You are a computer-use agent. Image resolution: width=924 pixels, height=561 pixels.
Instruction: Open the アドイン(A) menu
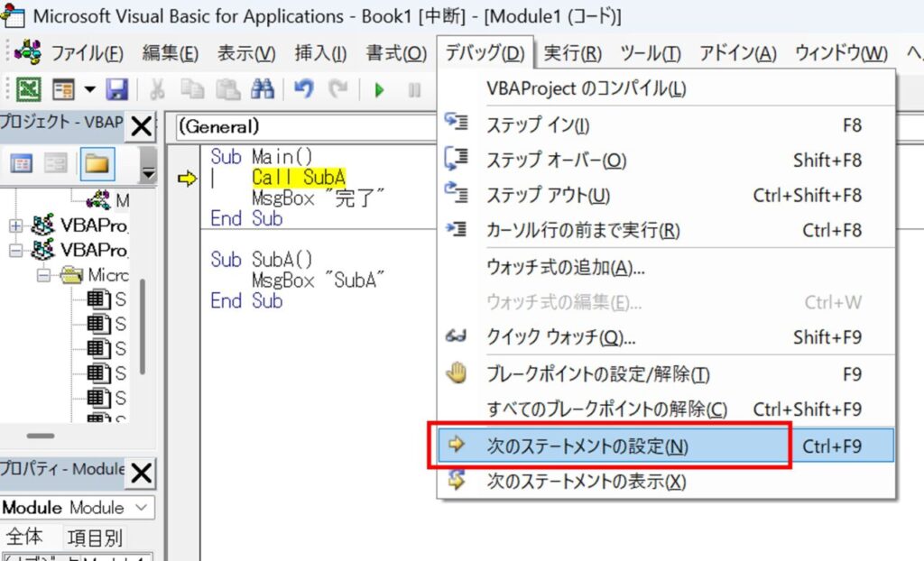[x=738, y=53]
